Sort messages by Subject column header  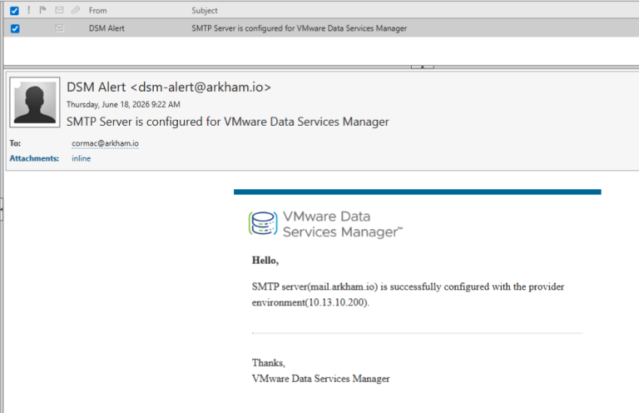[205, 11]
